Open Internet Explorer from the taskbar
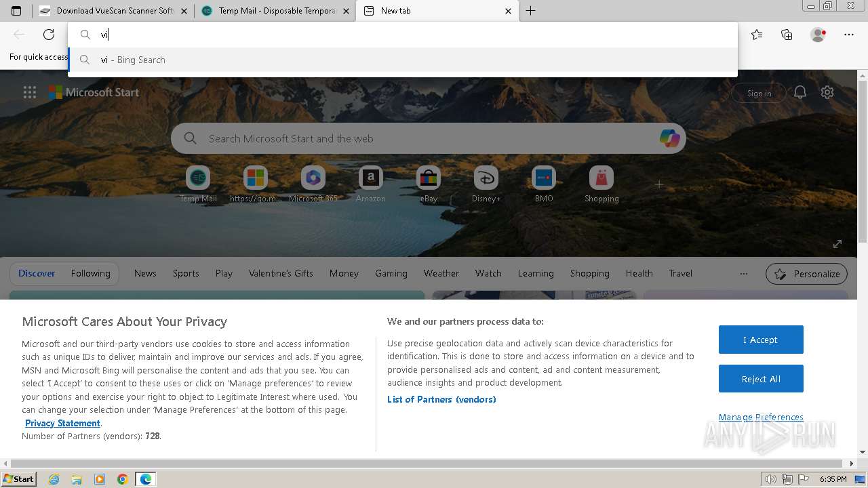Screen dimensions: 868x488 [54, 479]
